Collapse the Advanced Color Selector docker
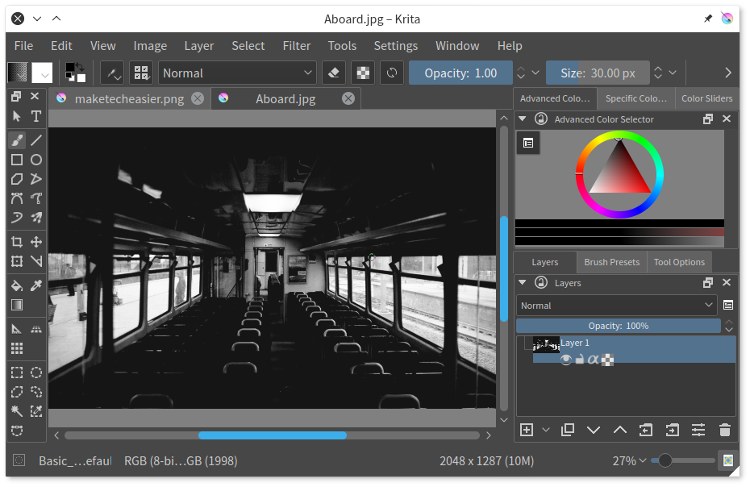This screenshot has height=487, width=750. tap(522, 119)
